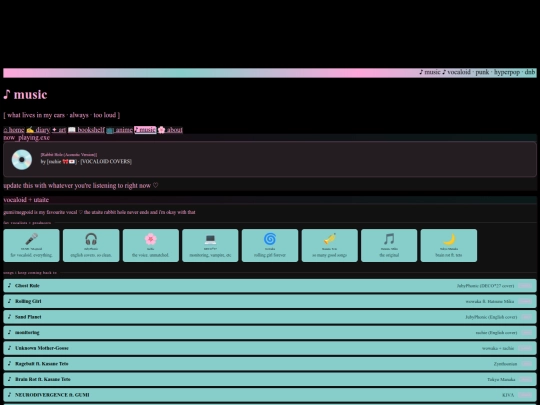
Task: Select the Ragebait ft. Kasane Teto title
Action: 42,363
